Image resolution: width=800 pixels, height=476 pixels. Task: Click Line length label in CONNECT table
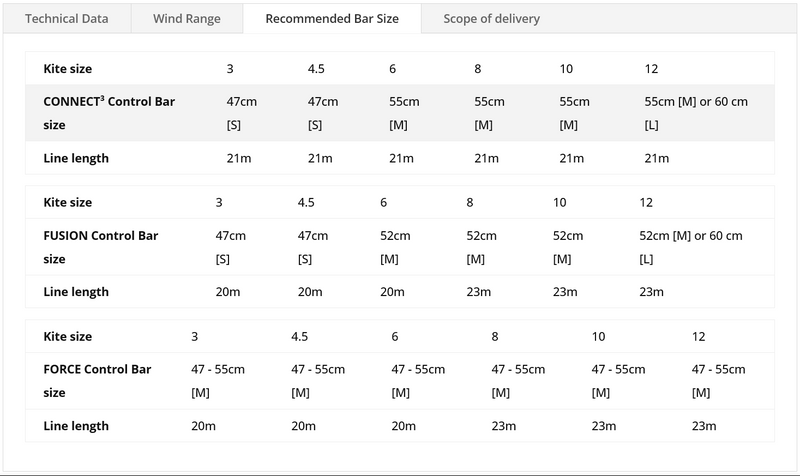tap(76, 158)
